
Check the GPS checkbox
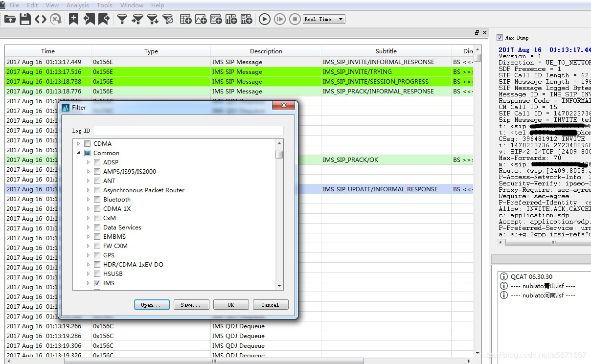coord(97,255)
